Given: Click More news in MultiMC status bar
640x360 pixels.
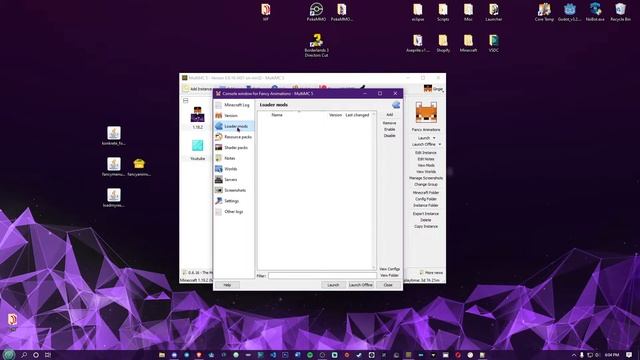Looking at the screenshot, I should (431, 272).
